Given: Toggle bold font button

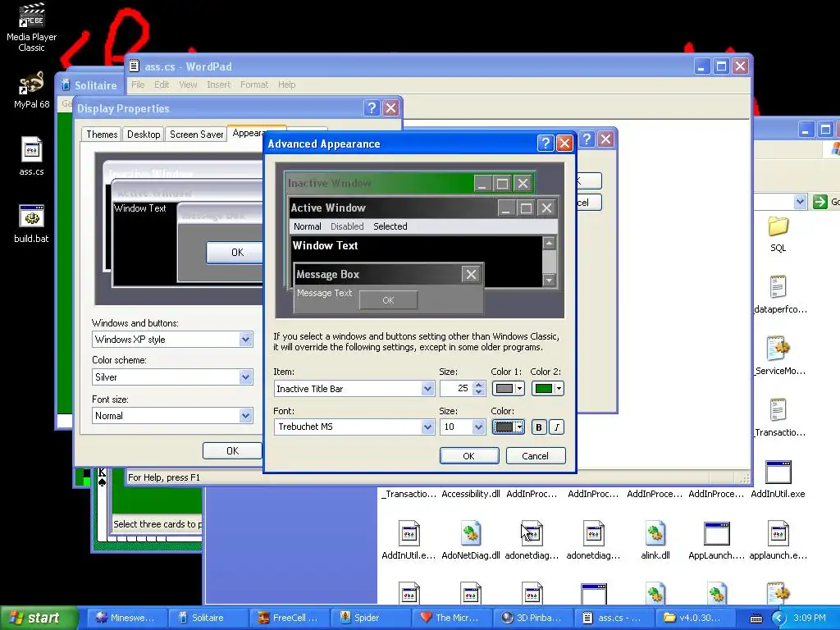Looking at the screenshot, I should tap(539, 427).
